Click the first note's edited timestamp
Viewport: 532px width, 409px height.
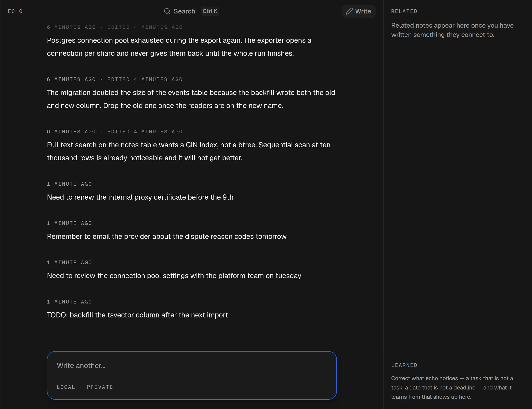coord(145,27)
